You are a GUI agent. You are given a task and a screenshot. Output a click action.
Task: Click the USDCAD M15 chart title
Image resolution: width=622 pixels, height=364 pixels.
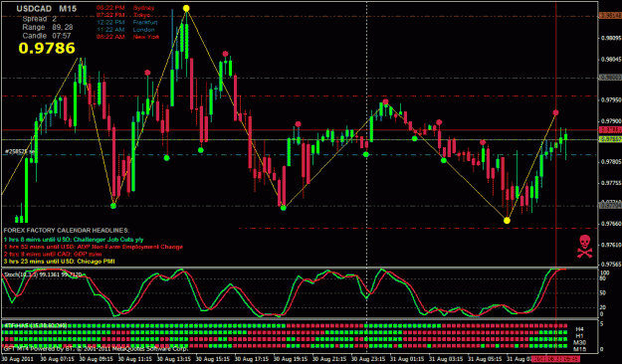[47, 8]
